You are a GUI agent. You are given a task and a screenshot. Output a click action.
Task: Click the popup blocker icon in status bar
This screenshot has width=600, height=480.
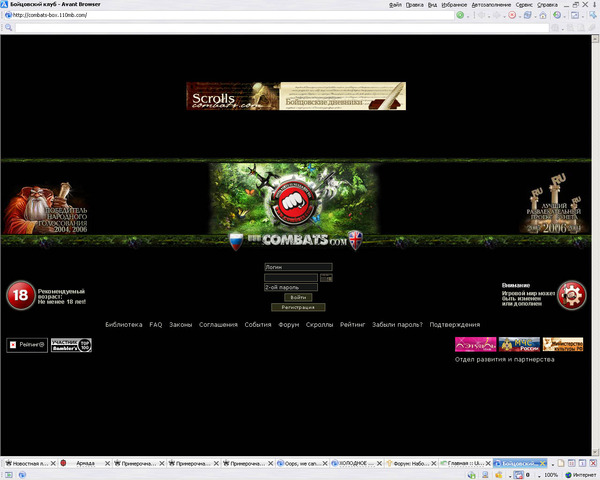coord(518,475)
